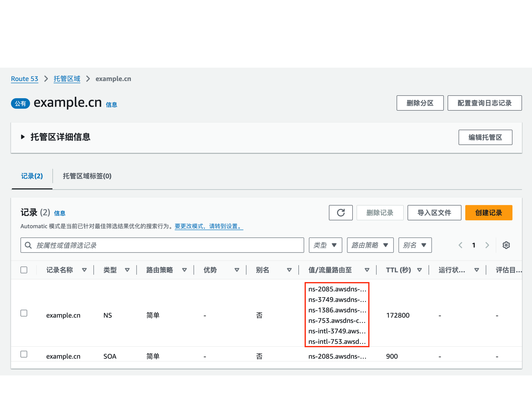The image size is (532, 397).
Task: Open table settings gear icon
Action: coord(506,245)
